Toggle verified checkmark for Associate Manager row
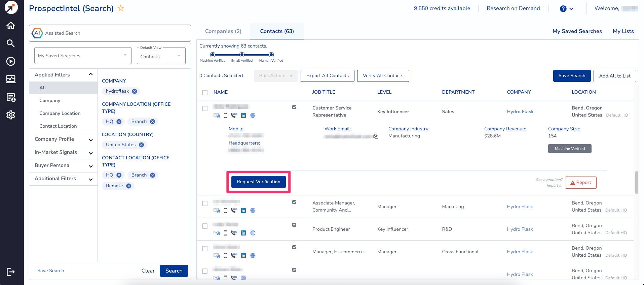The image size is (644, 285). coord(294,202)
